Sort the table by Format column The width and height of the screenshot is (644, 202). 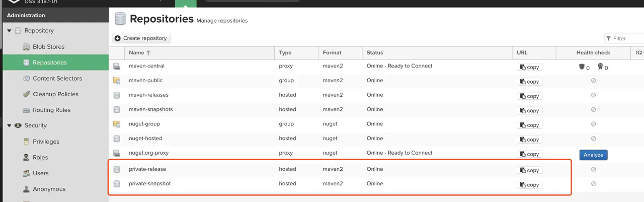(332, 53)
